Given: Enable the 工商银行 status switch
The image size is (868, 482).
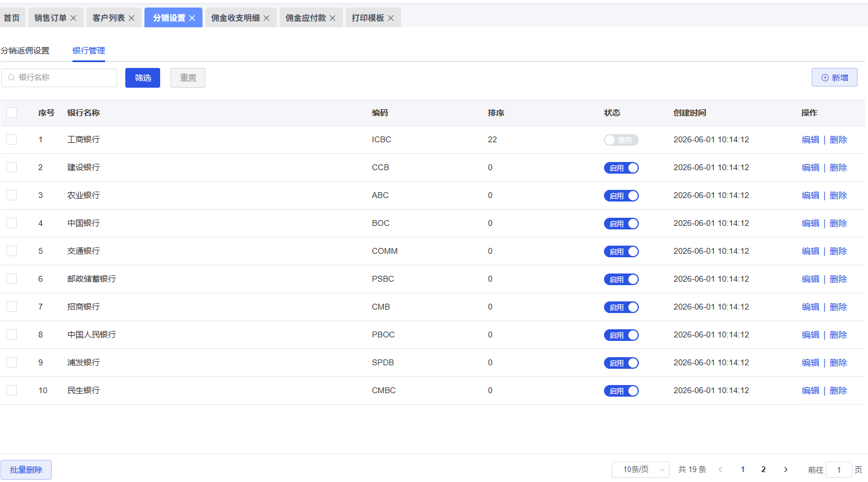Looking at the screenshot, I should [621, 140].
